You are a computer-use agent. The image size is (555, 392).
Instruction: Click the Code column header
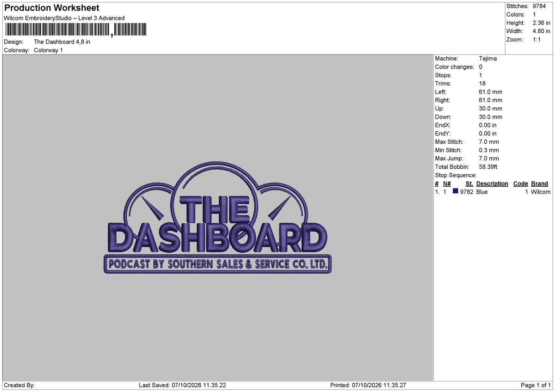coord(520,184)
